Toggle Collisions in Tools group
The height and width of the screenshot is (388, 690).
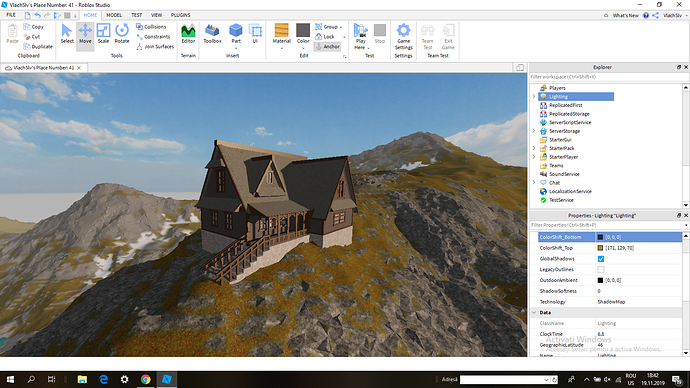click(151, 26)
